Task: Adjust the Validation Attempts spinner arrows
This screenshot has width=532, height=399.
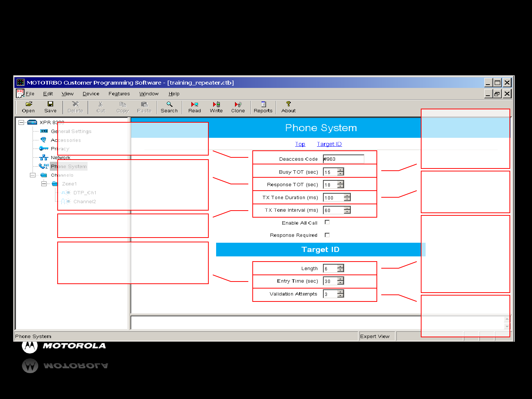Action: pyautogui.click(x=341, y=294)
